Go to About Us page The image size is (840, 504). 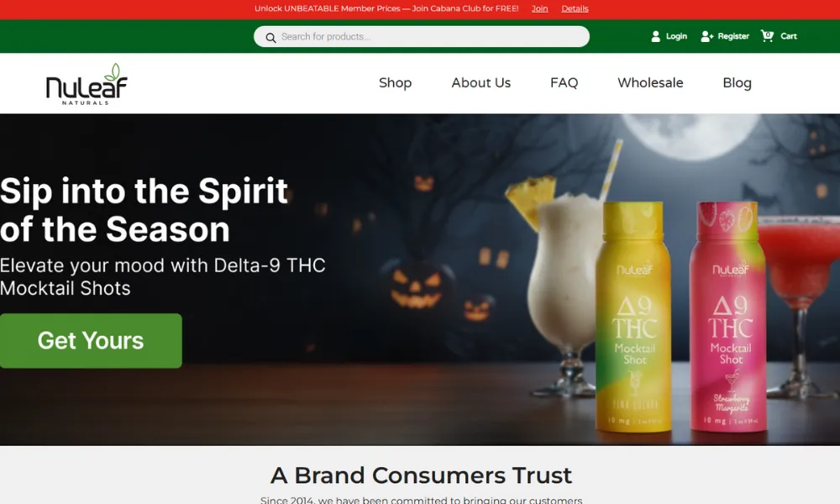(x=481, y=83)
